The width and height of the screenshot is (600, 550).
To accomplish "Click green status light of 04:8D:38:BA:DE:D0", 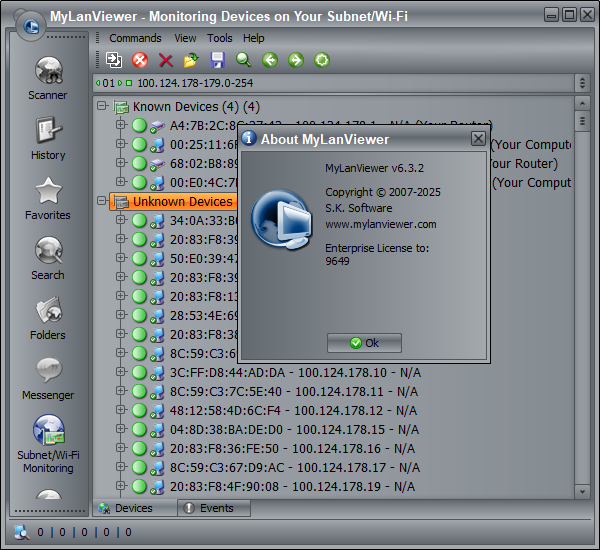I will pos(139,429).
